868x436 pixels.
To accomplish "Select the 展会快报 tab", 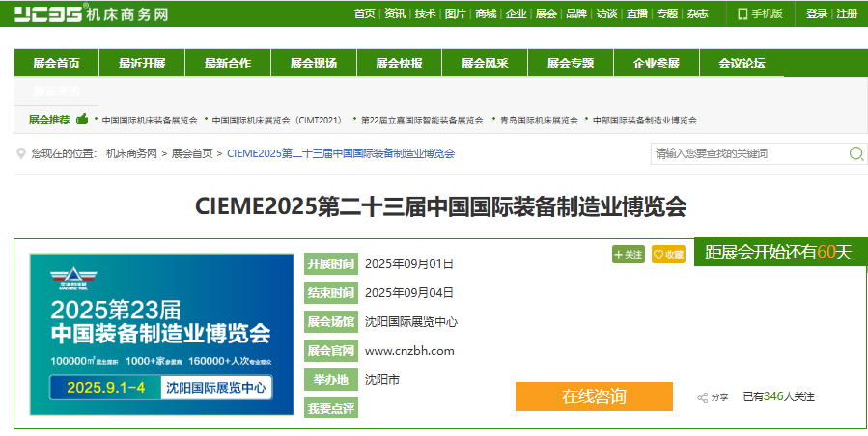I will (399, 63).
